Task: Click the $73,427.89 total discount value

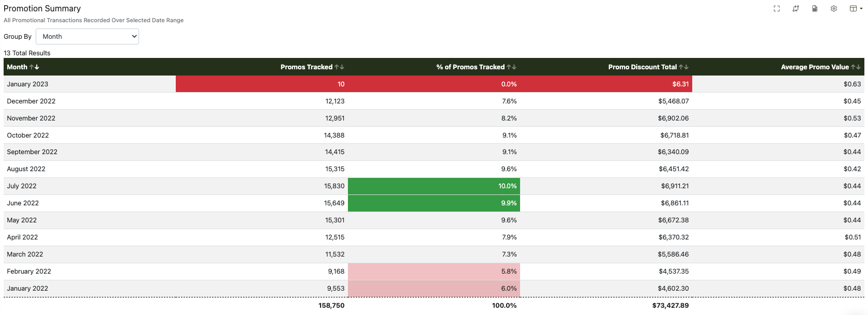Action: click(x=670, y=306)
